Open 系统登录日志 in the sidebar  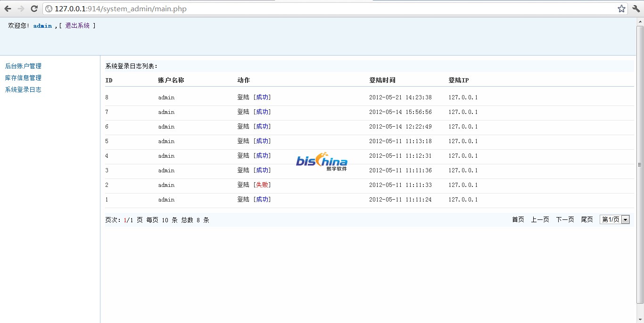click(23, 90)
